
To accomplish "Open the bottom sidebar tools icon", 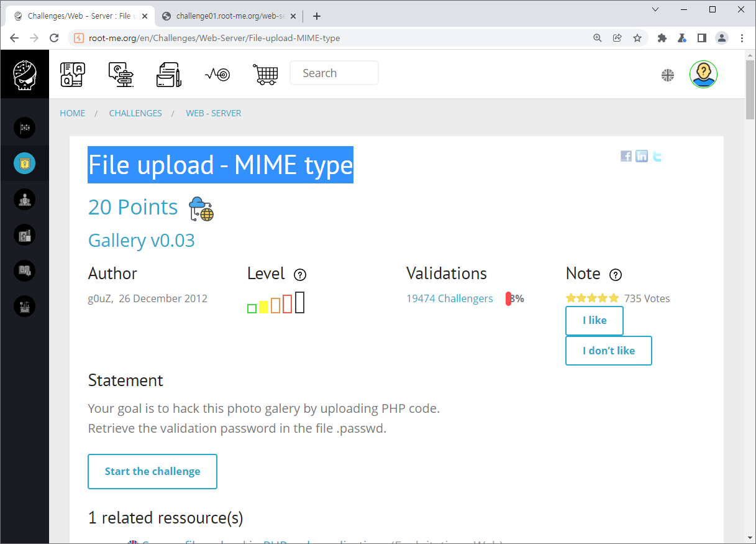I will tap(25, 306).
